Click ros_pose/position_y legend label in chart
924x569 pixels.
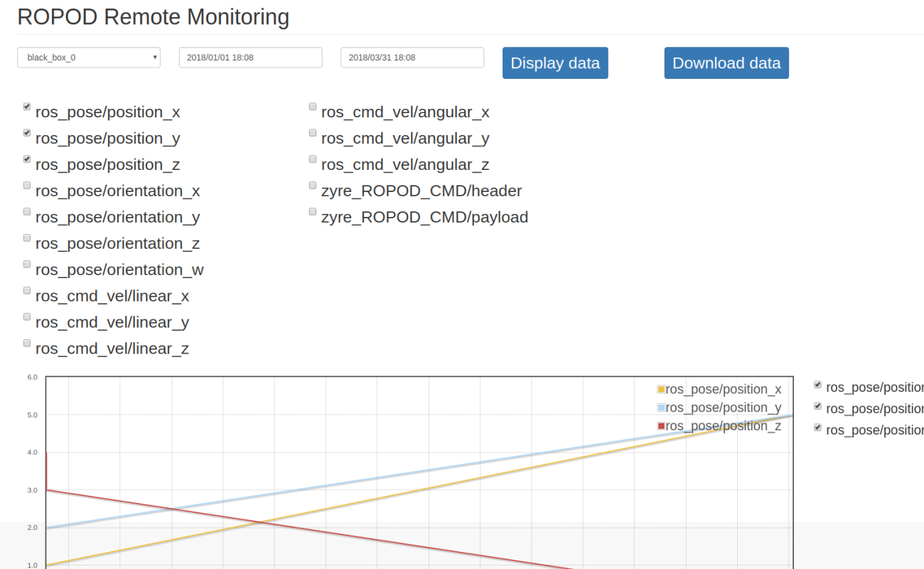[724, 408]
